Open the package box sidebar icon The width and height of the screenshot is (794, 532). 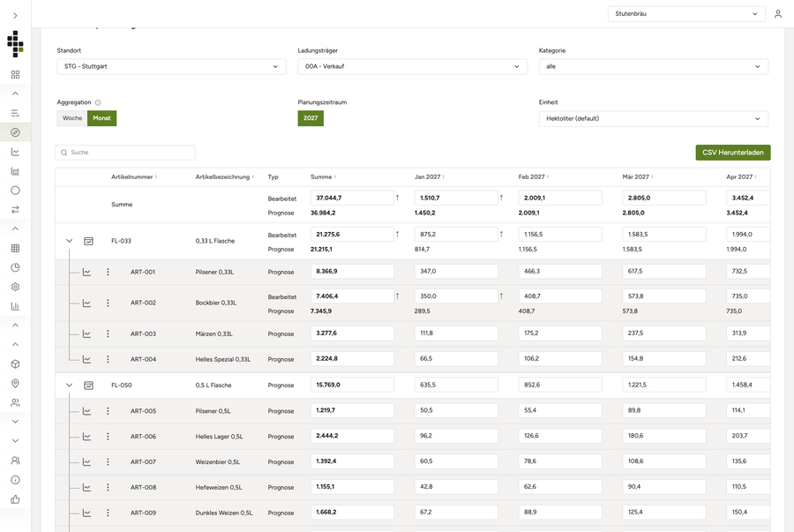15,364
